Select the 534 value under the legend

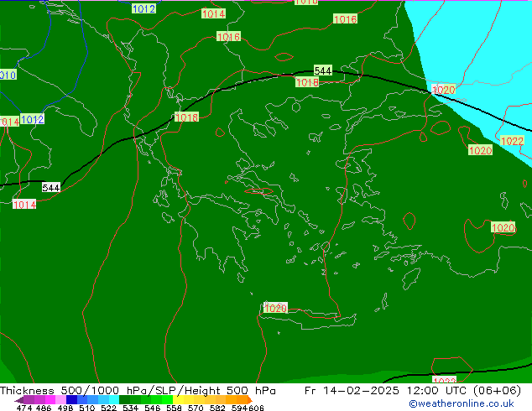coord(131,408)
